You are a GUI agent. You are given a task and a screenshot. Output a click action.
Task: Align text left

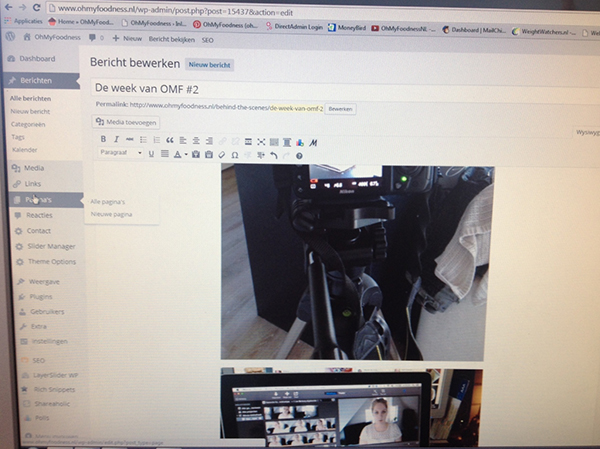tap(183, 141)
